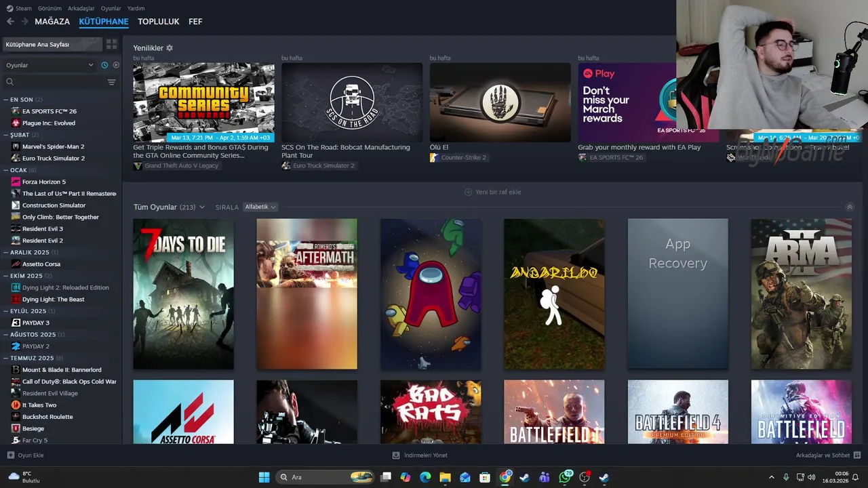Open the Windows Start menu
Image resolution: width=868 pixels, height=488 pixels.
264,477
